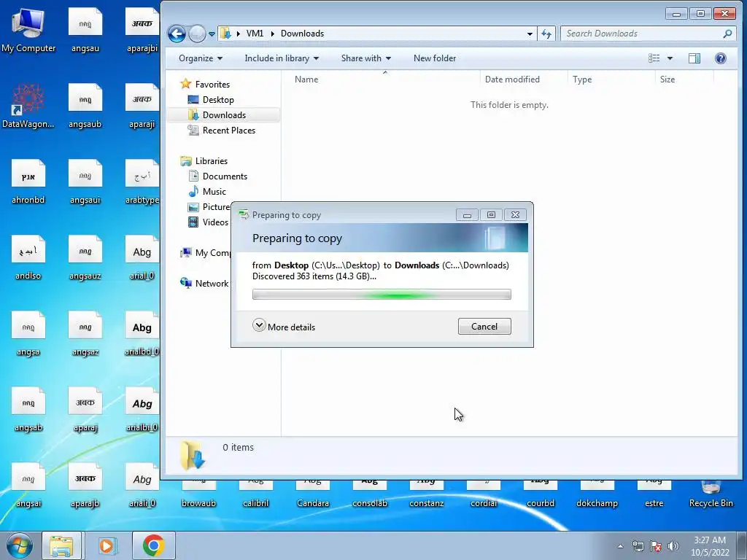Viewport: 747px width, 560px height.
Task: Open Recent Places in navigation pane
Action: point(222,131)
